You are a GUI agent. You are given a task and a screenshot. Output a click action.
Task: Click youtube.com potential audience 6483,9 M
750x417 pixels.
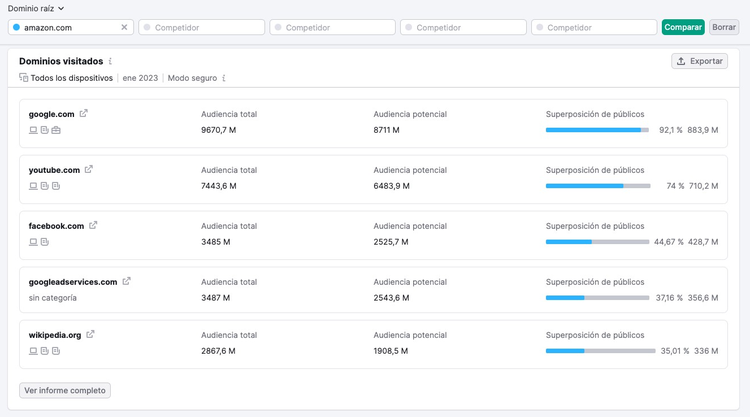(392, 186)
